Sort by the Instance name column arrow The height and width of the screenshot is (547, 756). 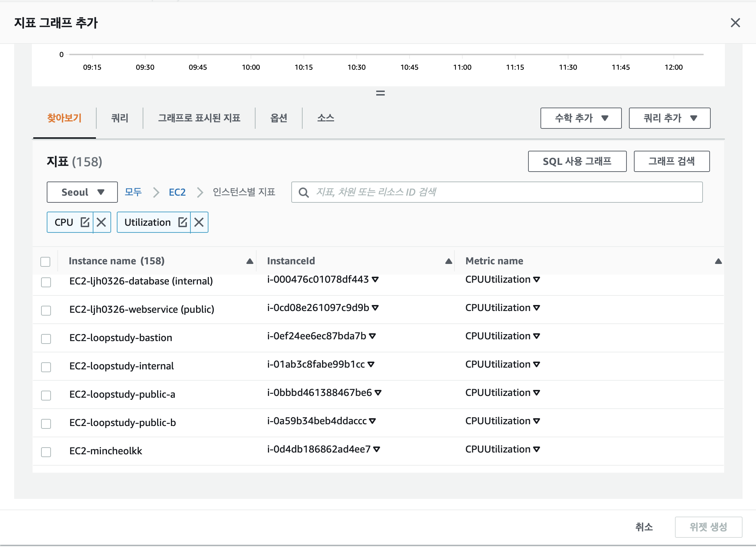pyautogui.click(x=250, y=261)
